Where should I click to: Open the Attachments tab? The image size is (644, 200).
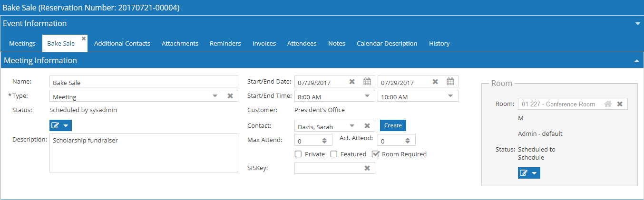point(180,43)
